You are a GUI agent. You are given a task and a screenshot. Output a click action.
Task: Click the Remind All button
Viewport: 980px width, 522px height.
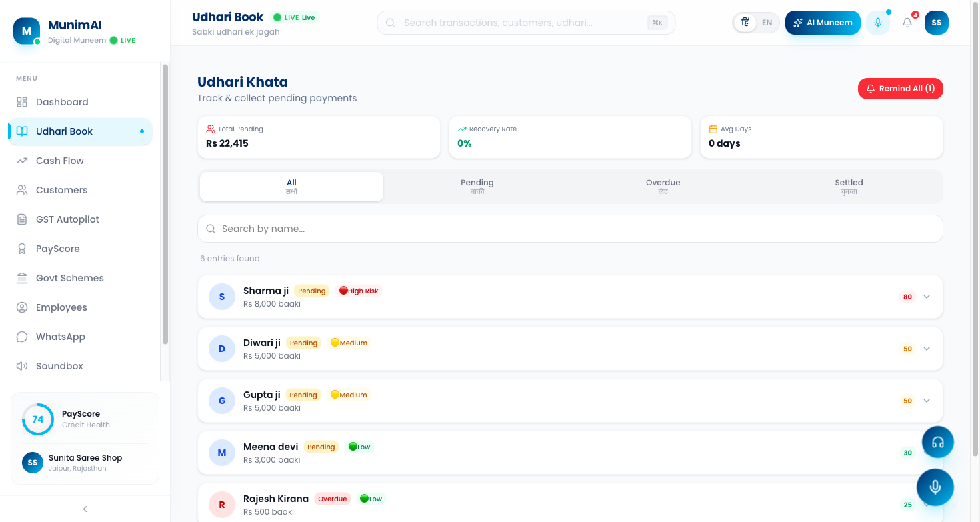(x=900, y=88)
